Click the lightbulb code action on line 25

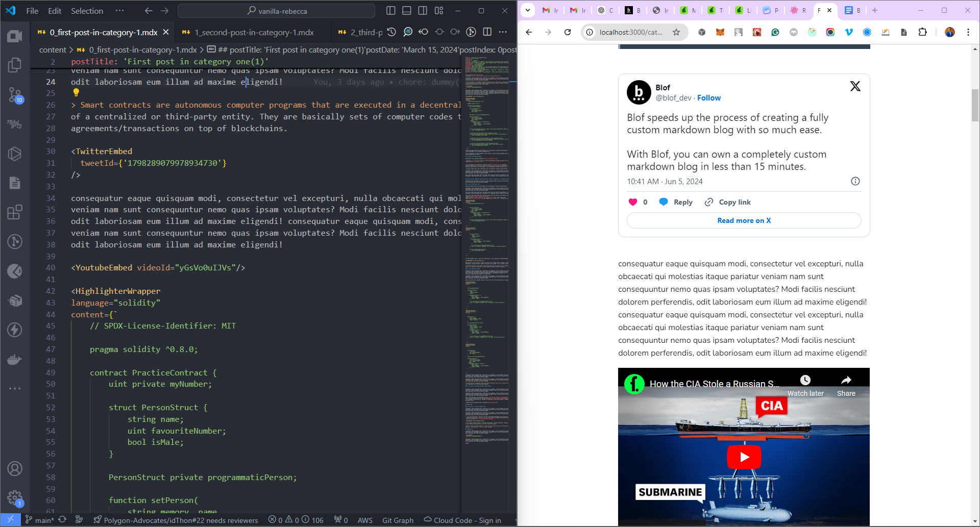[x=76, y=92]
